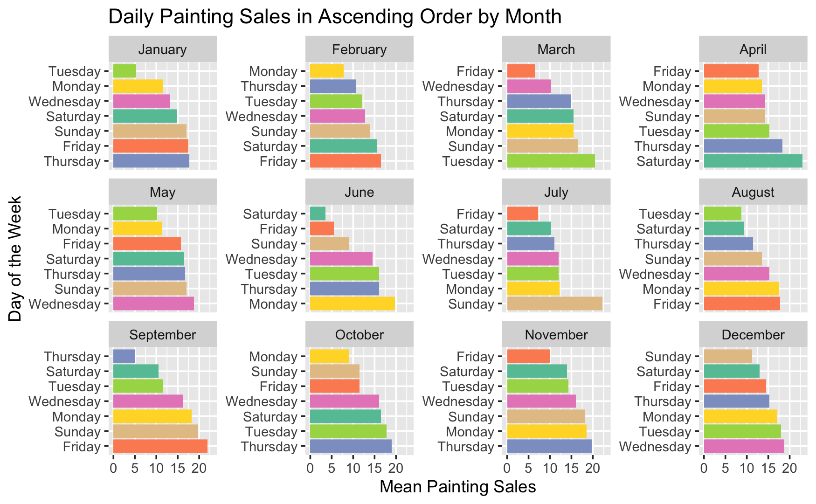Screen dimensions: 816x504
Task: Click the chart title text
Action: 334,17
